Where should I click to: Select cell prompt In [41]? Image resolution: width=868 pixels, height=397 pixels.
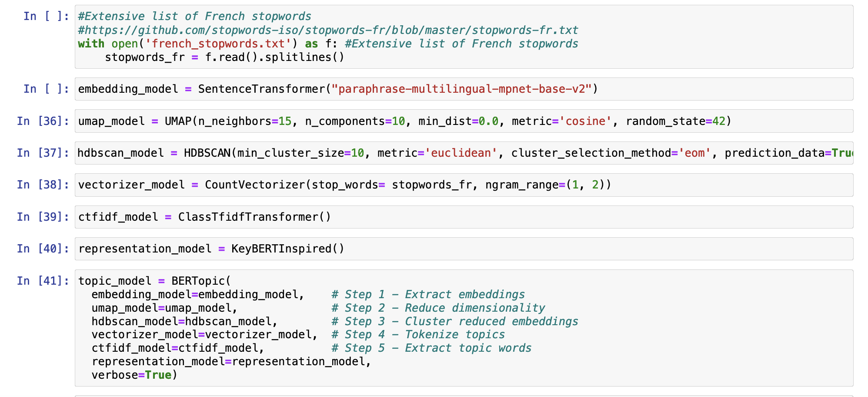[x=43, y=281]
